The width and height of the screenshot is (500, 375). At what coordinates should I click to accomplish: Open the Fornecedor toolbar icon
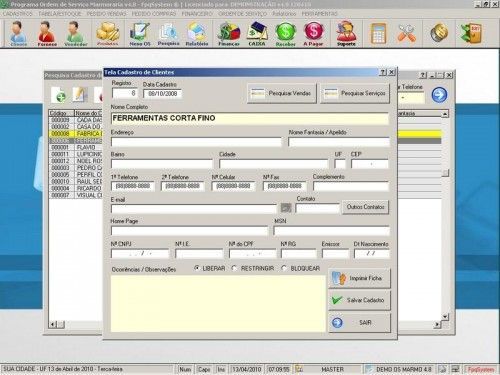point(47,33)
